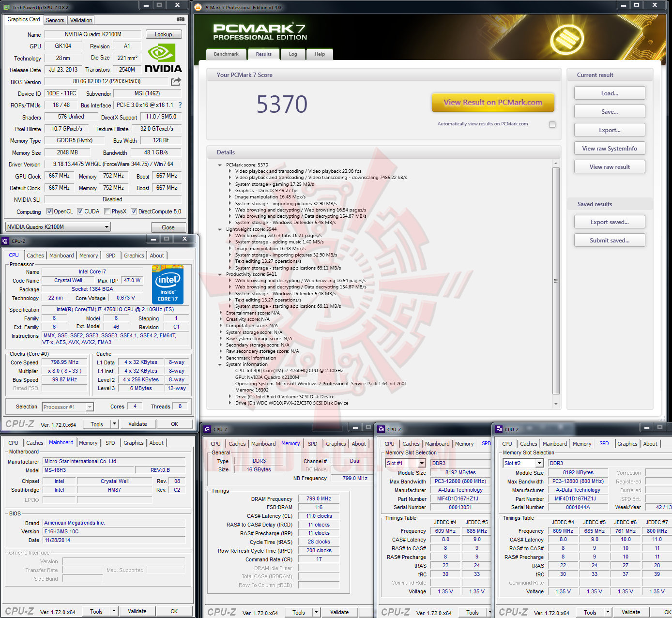The image size is (672, 618).
Task: Open the PCMark Log tab
Action: click(x=293, y=54)
